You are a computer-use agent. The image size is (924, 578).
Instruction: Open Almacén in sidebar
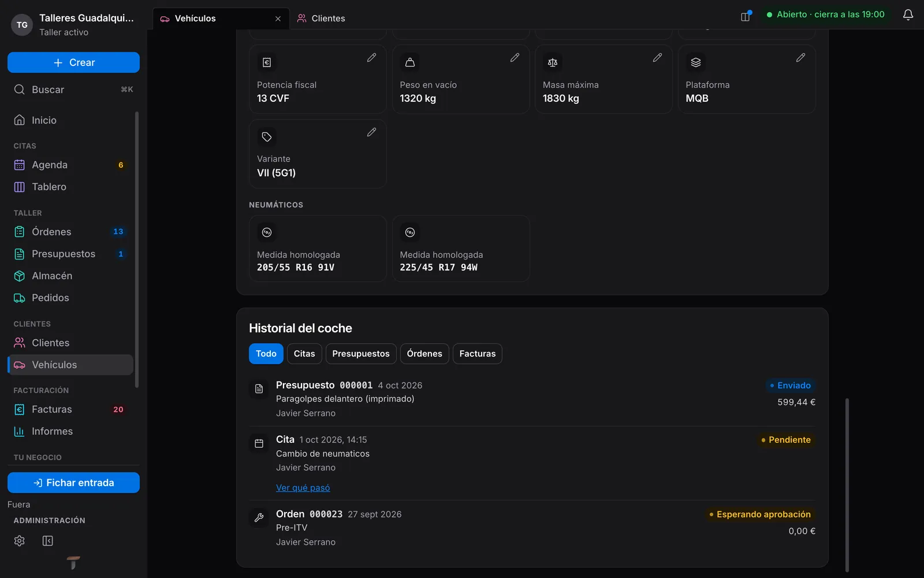(70, 276)
